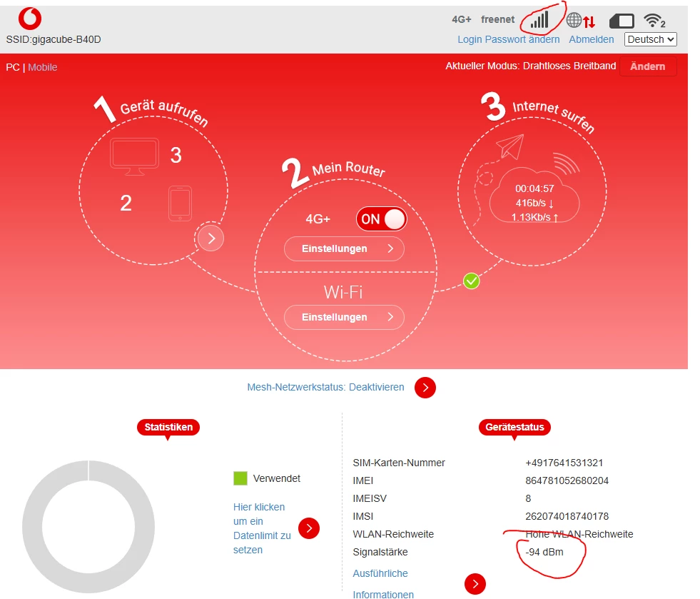Click Login Passwort ändern link
700x599 pixels.
(x=509, y=39)
